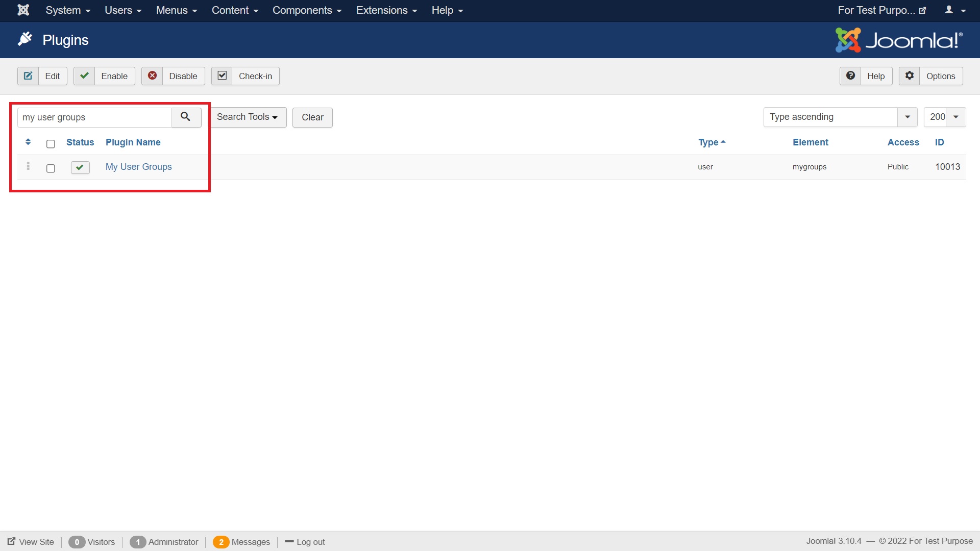The height and width of the screenshot is (551, 980).
Task: Click the Clear button
Action: [312, 117]
